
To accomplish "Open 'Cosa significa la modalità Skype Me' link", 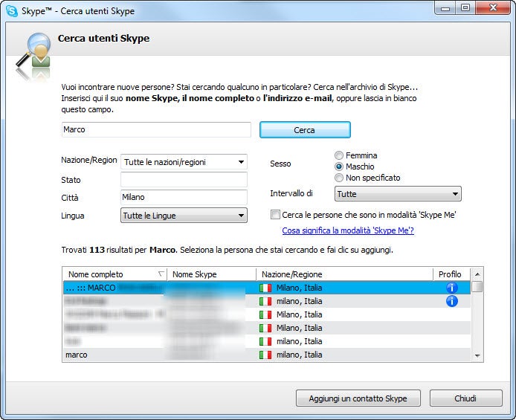I will 348,230.
